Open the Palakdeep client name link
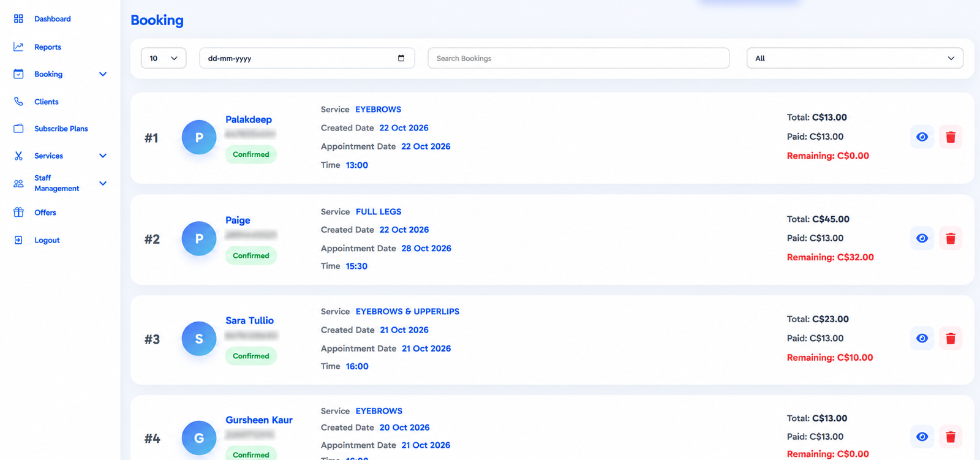 click(x=249, y=119)
